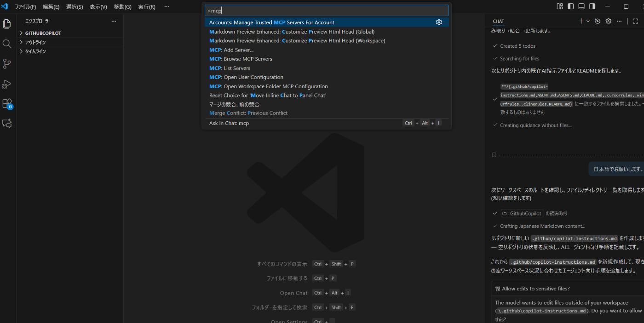Open the Run and Debug view
The width and height of the screenshot is (644, 323).
pyautogui.click(x=7, y=84)
